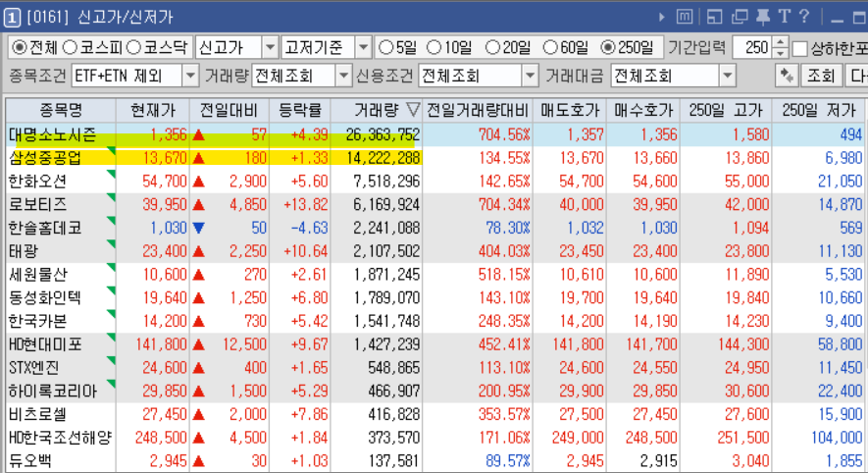Click green corner marker on 삼성중공업 row

[111, 151]
